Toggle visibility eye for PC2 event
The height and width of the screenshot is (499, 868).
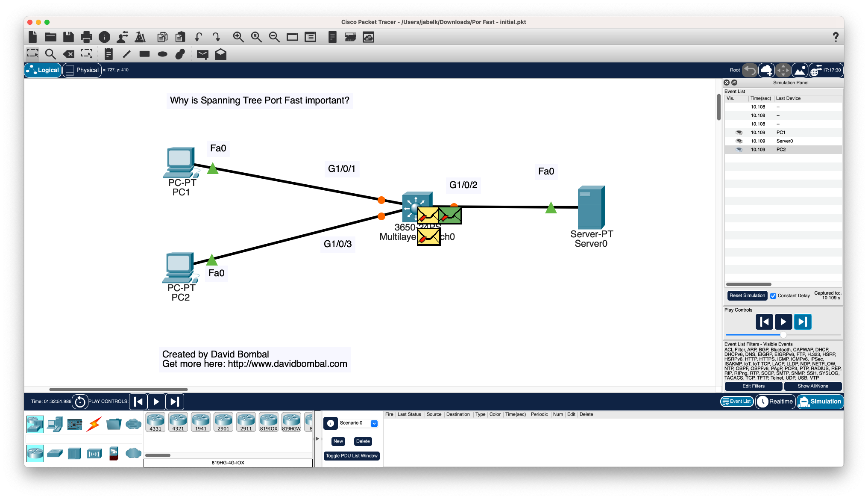click(x=739, y=150)
